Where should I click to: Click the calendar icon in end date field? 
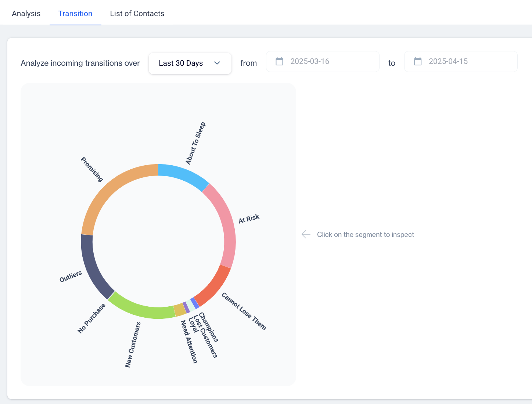(x=418, y=61)
